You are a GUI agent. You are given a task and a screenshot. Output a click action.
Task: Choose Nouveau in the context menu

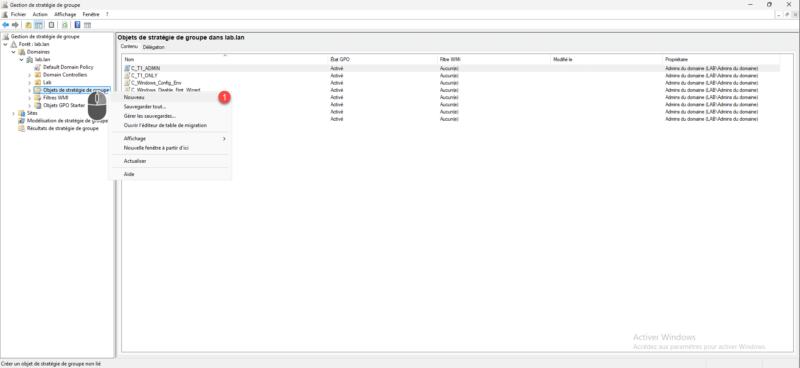[x=170, y=96]
